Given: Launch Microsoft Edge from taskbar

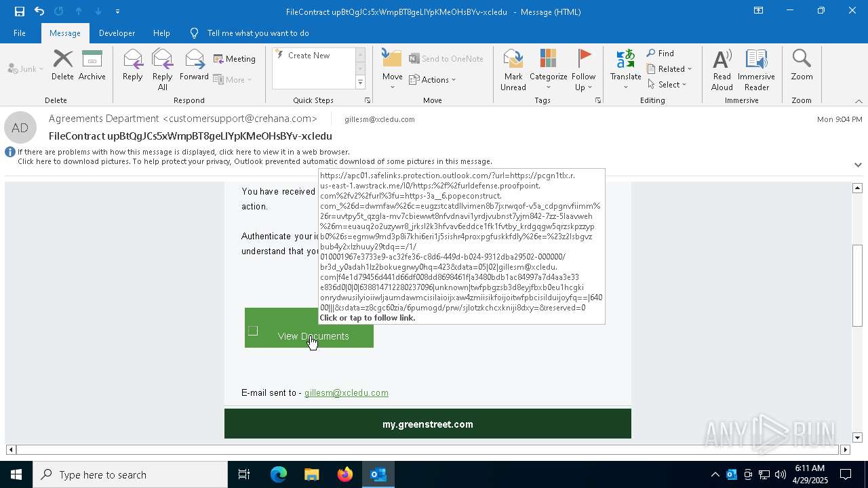Looking at the screenshot, I should point(279,474).
